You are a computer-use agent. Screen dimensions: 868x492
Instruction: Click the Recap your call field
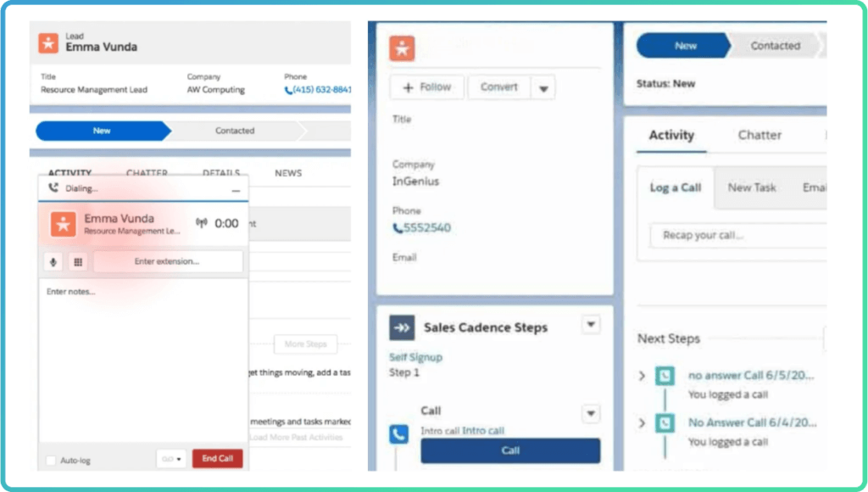coord(738,236)
